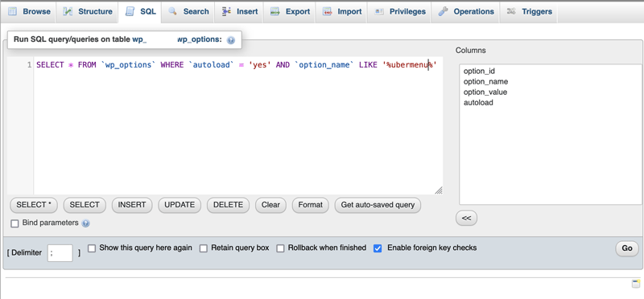Open the Export tab
644x299 pixels.
(291, 11)
